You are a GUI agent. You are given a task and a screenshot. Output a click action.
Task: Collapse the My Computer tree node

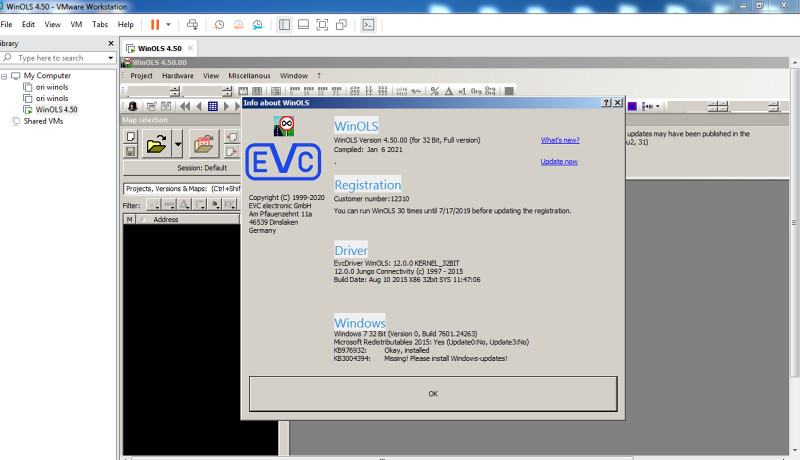[4, 76]
